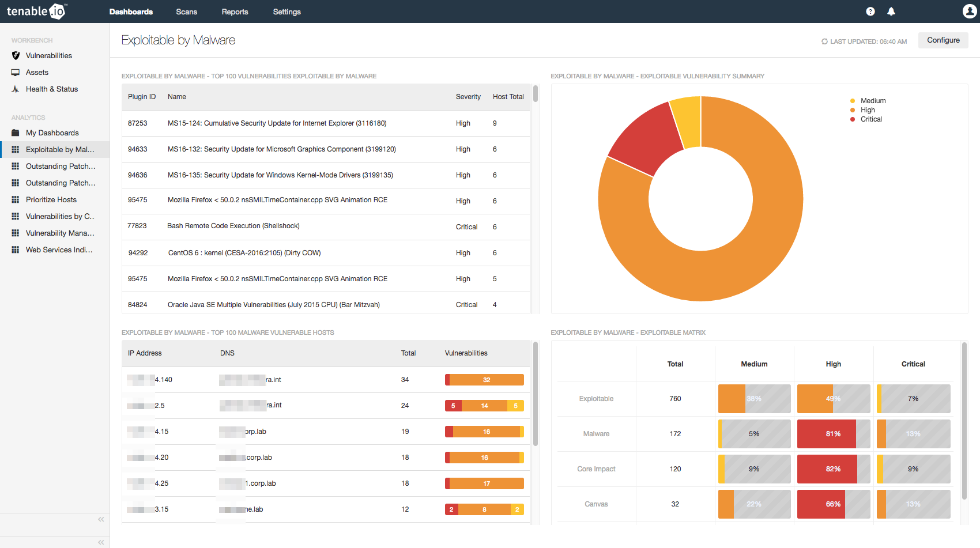This screenshot has height=548, width=980.
Task: Open the user account avatar icon
Action: tap(970, 11)
